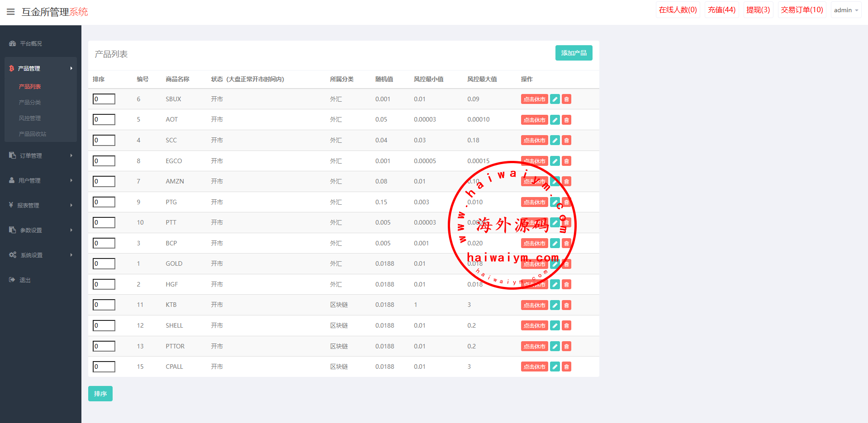Expand the 订单管理 sidebar menu
Image resolution: width=868 pixels, height=423 pixels.
[x=41, y=155]
